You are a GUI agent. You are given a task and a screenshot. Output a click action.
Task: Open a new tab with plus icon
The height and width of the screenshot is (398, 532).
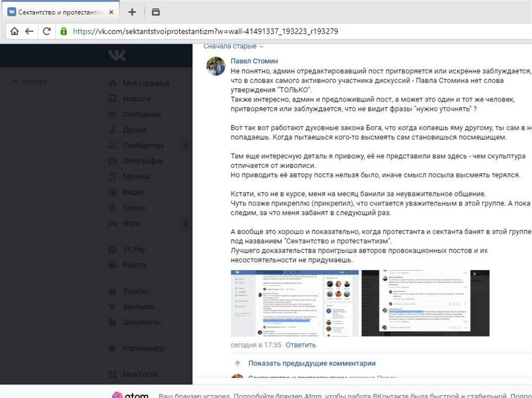[132, 12]
